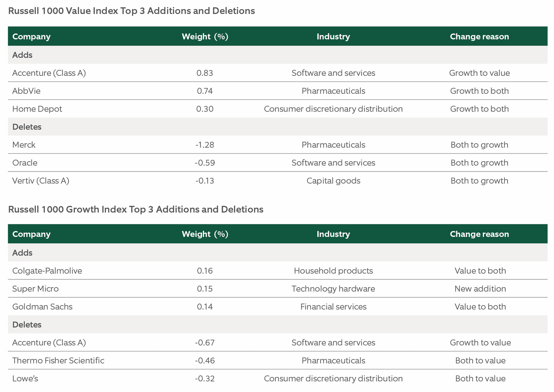Click the 0.74 weight value
The width and height of the screenshot is (554, 392).
205,91
